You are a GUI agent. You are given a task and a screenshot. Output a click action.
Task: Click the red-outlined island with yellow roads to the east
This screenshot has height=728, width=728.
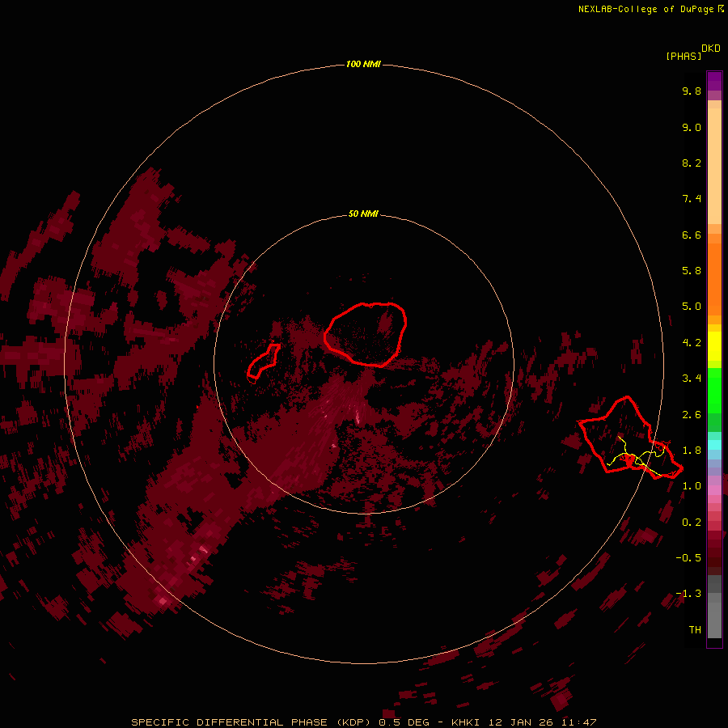point(630,438)
